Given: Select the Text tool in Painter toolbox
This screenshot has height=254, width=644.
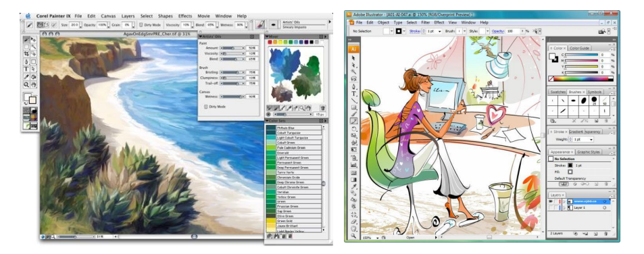Looking at the screenshot, I should [26, 69].
